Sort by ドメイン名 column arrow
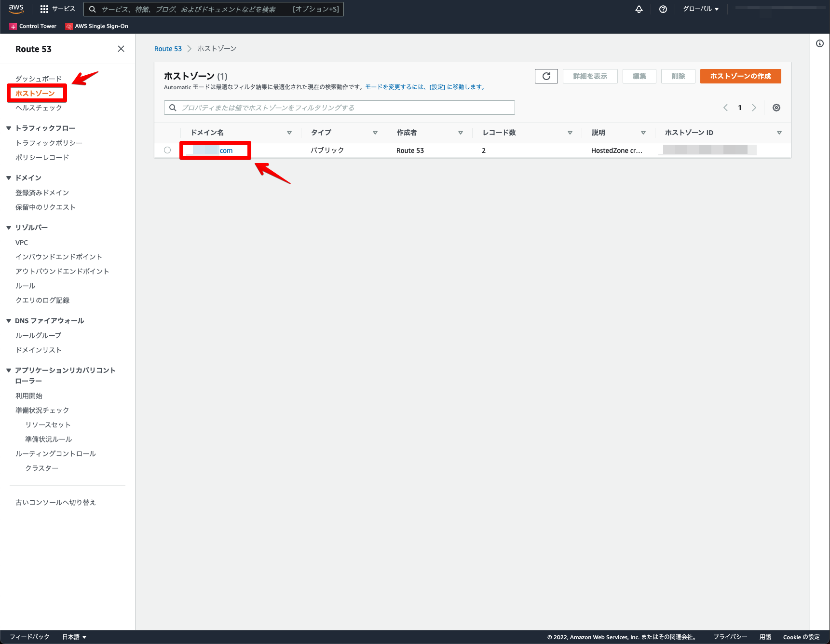This screenshot has width=830, height=644. [289, 133]
